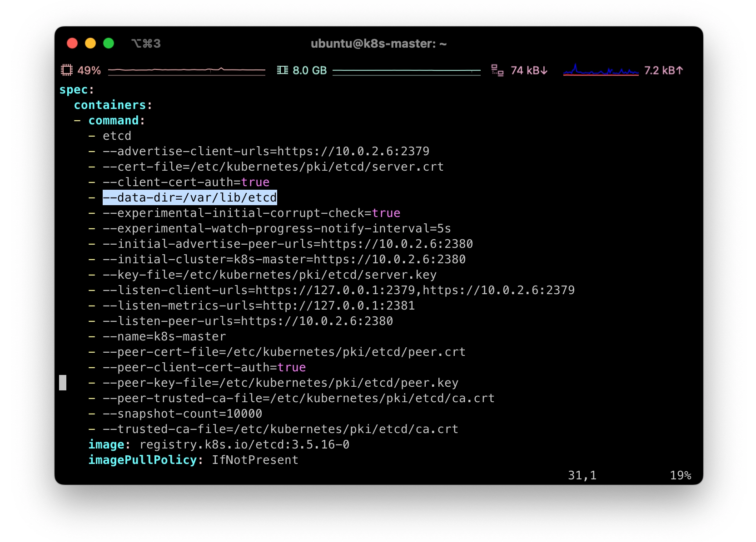Click the 19% file position indicator
Image resolution: width=756 pixels, height=542 pixels.
pos(680,475)
